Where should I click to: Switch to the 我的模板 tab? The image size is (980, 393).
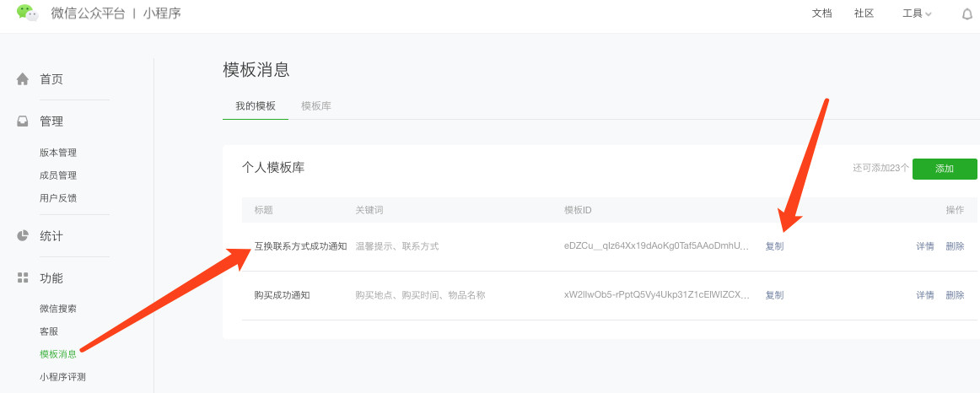255,106
